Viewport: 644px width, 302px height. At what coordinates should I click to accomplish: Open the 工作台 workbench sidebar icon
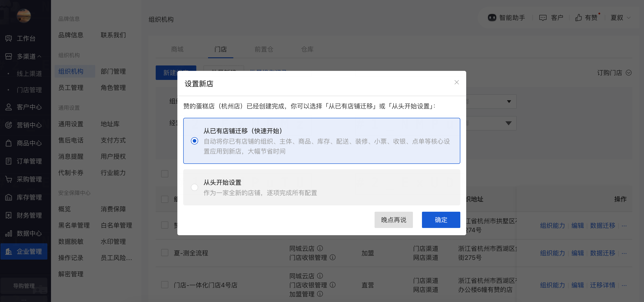(x=9, y=38)
